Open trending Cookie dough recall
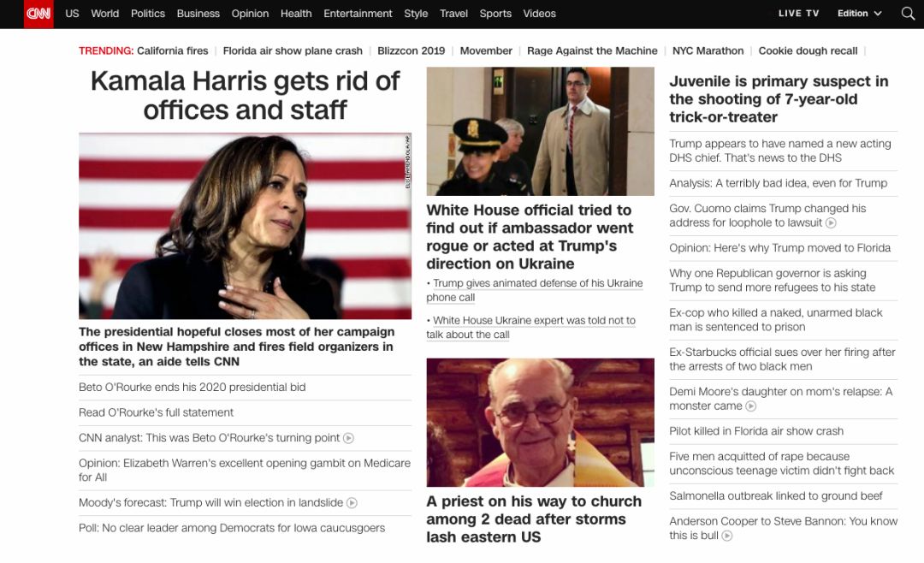 tap(808, 50)
